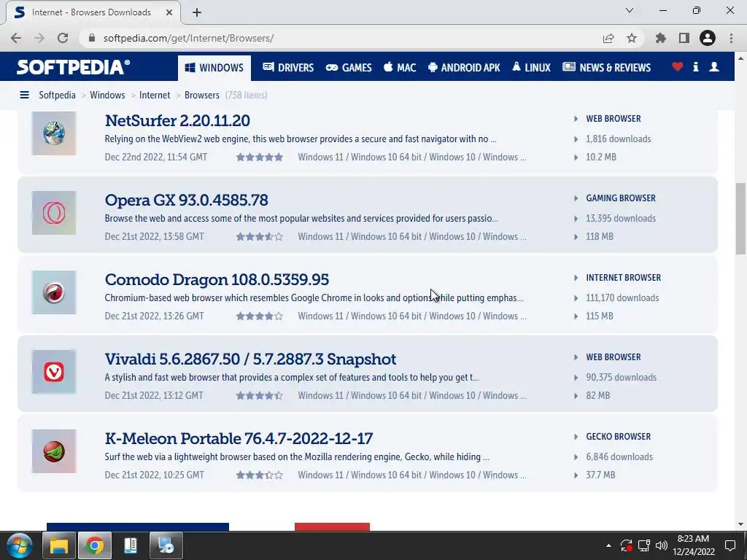747x560 pixels.
Task: Toggle the Chrome side panel icon
Action: [684, 38]
